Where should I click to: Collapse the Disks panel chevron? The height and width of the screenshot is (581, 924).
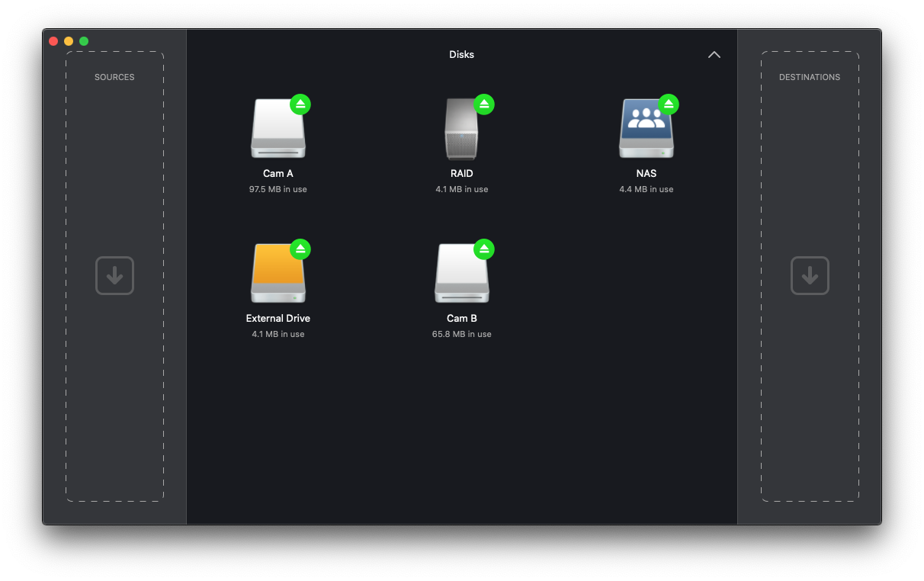click(714, 55)
